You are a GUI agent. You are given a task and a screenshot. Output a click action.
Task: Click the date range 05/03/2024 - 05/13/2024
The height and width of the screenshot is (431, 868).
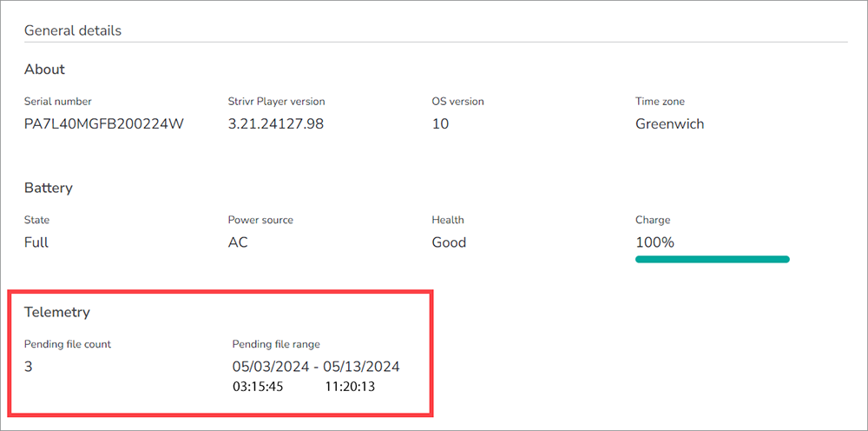click(316, 367)
